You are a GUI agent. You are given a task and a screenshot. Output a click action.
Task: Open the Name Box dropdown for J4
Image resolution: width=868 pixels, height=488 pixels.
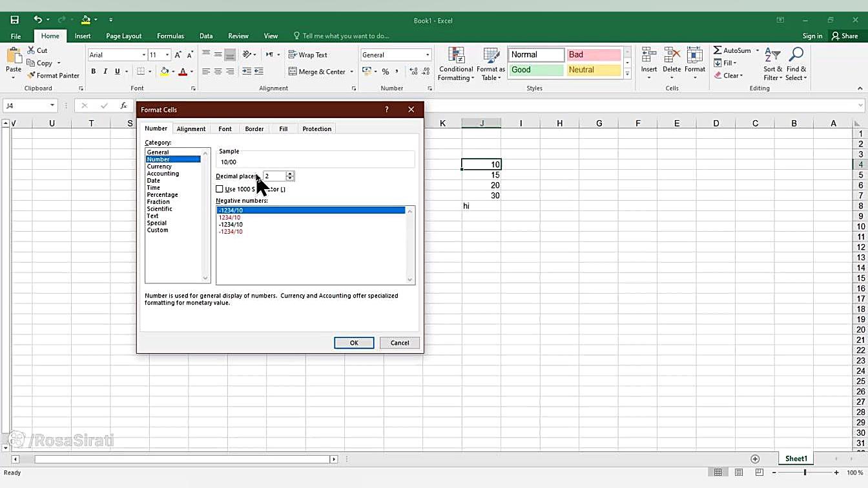pos(52,105)
